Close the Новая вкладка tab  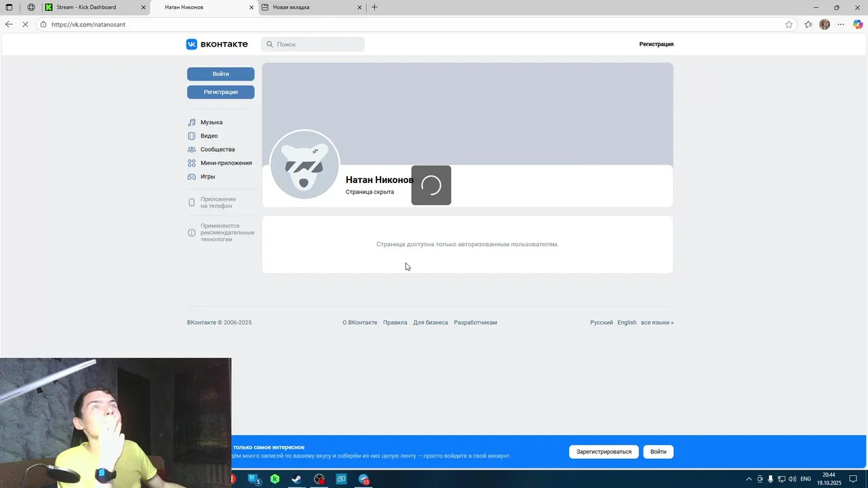click(360, 7)
